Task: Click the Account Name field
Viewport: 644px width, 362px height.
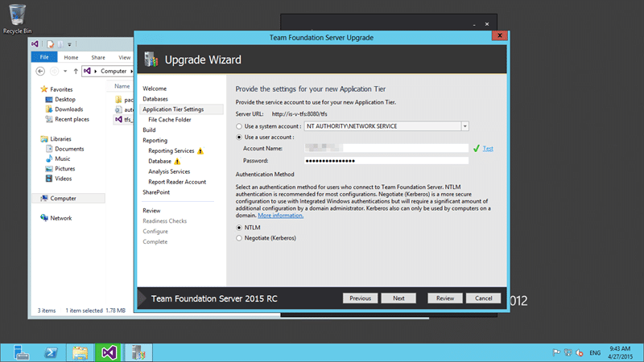Action: [386, 148]
